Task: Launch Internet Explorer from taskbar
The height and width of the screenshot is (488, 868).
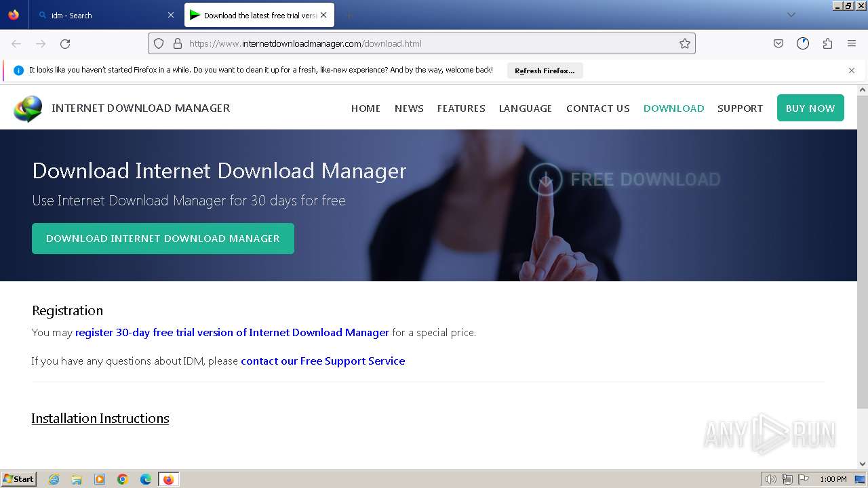Action: [x=54, y=479]
